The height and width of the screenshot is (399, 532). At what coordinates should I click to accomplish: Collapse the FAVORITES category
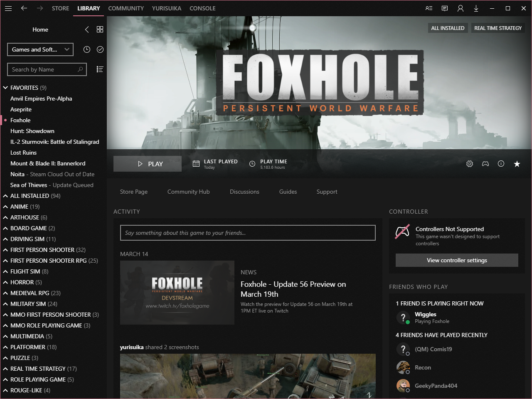click(6, 88)
